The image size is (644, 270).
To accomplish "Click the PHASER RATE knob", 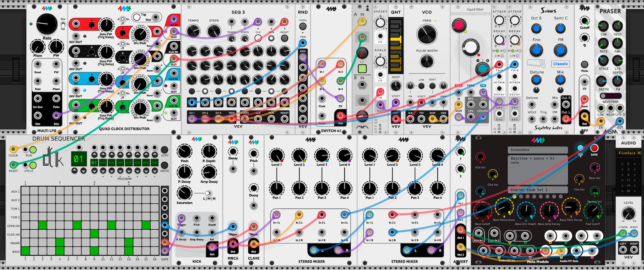I will click(603, 43).
